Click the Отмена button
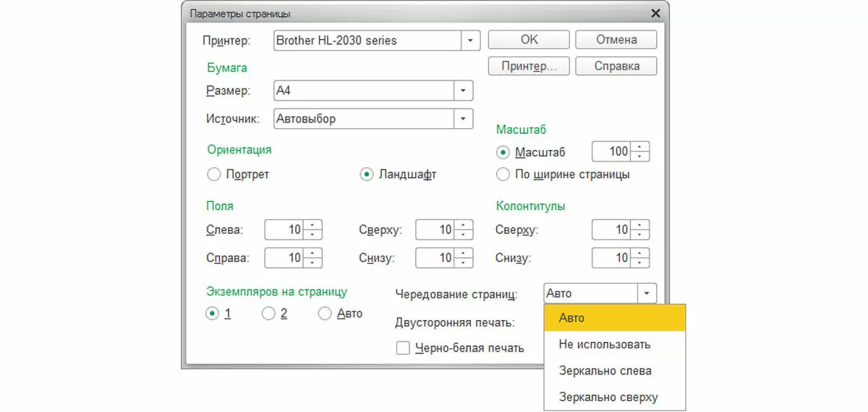This screenshot has height=412, width=868. pos(616,40)
